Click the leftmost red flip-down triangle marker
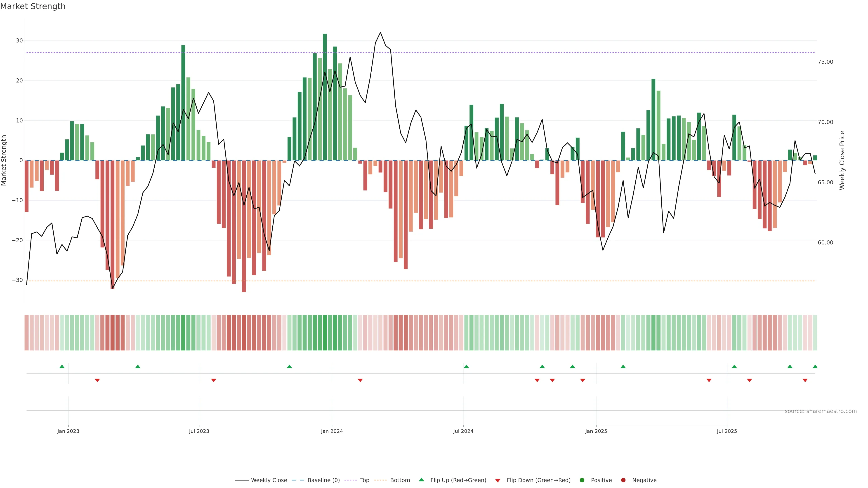The image size is (868, 488). [97, 380]
